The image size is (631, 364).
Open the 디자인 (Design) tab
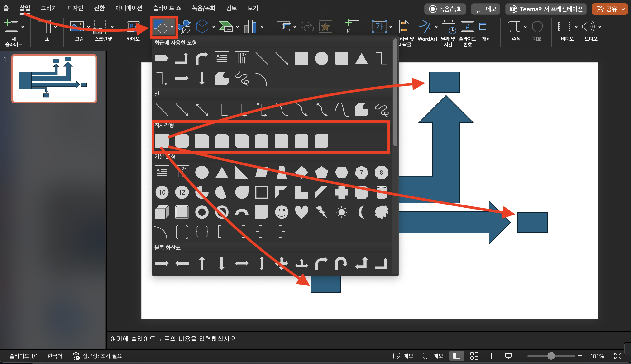point(75,8)
